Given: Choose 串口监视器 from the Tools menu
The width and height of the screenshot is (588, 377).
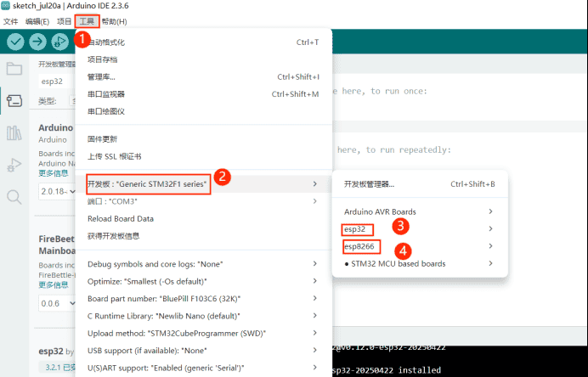Looking at the screenshot, I should [x=106, y=94].
